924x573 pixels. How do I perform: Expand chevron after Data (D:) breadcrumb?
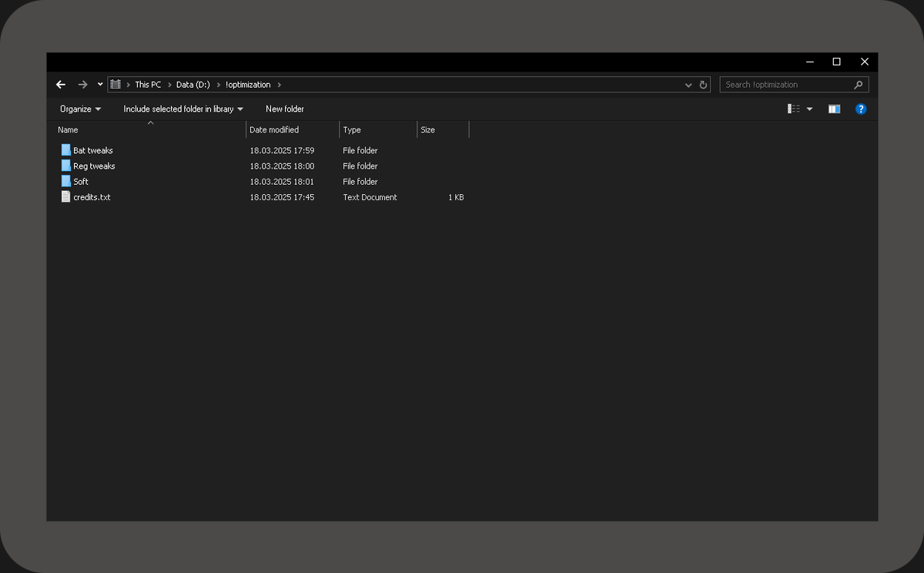(x=218, y=85)
